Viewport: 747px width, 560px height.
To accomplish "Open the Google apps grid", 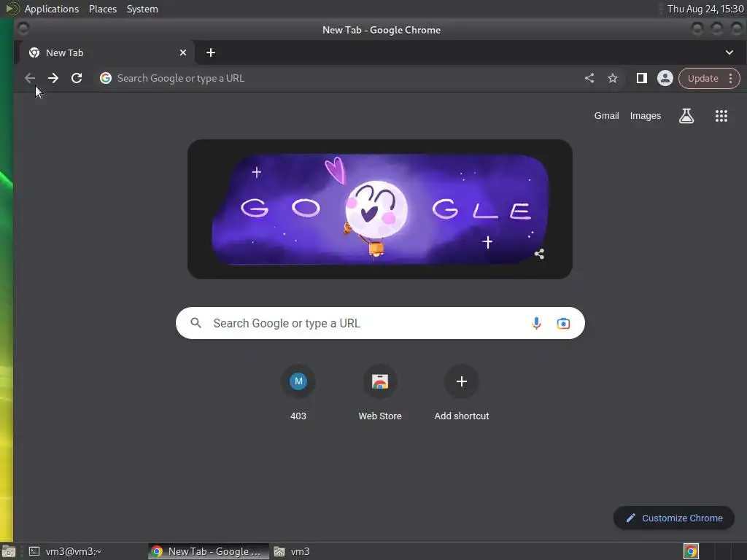I will (721, 116).
